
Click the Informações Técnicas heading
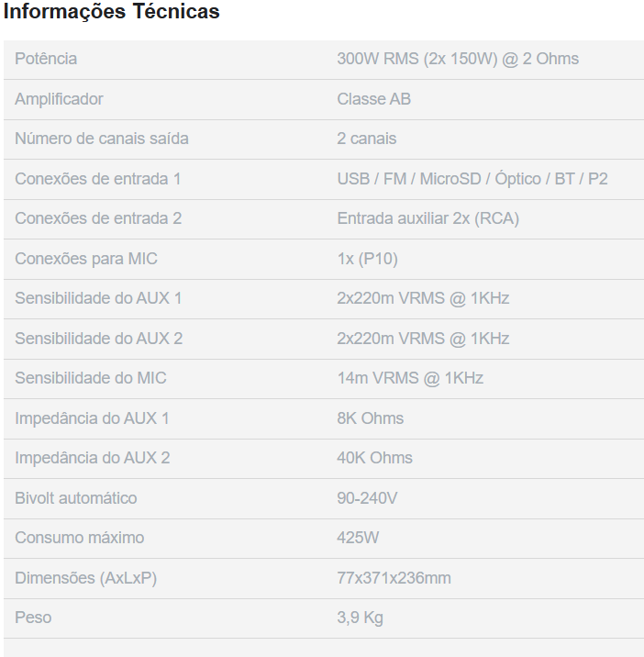112,12
